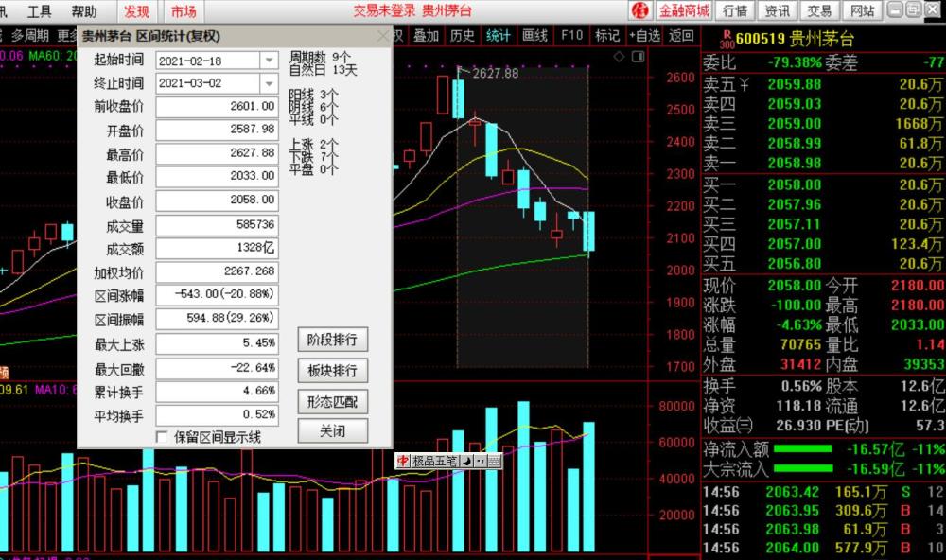Click the red 信 logo icon

pyautogui.click(x=640, y=10)
